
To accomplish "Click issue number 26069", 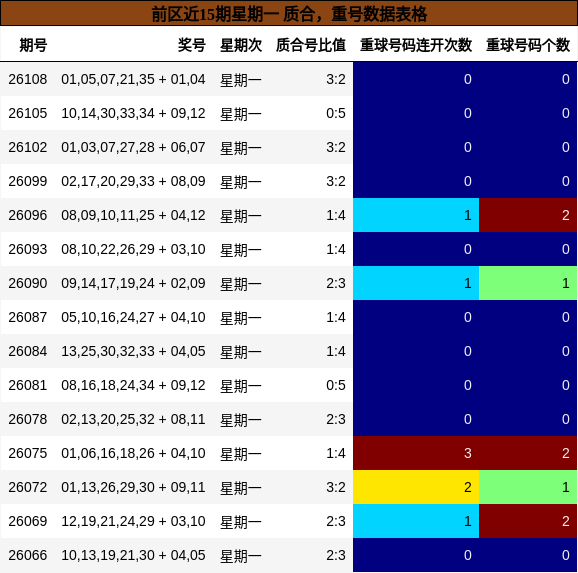I will tap(28, 521).
